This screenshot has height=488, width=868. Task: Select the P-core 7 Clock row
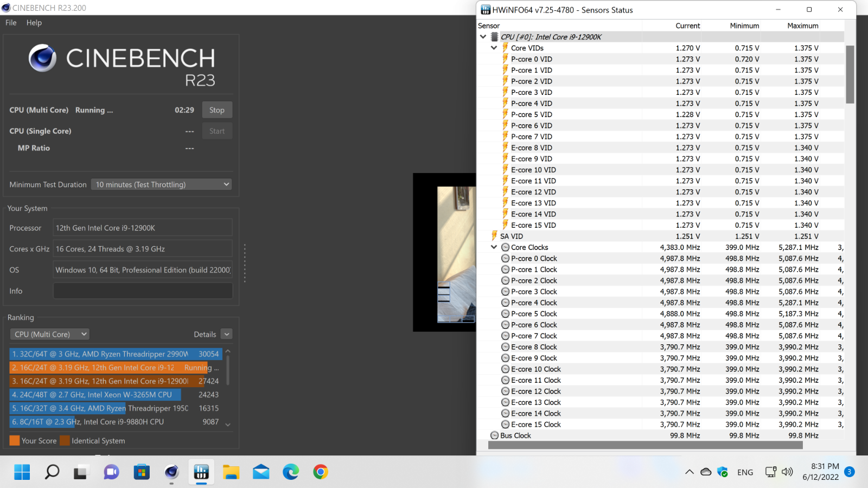coord(660,336)
